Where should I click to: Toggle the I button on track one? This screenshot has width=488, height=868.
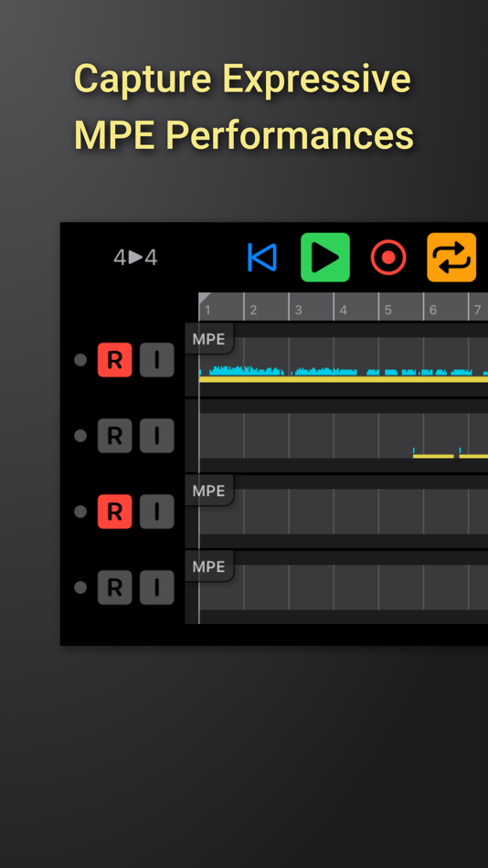coord(157,360)
